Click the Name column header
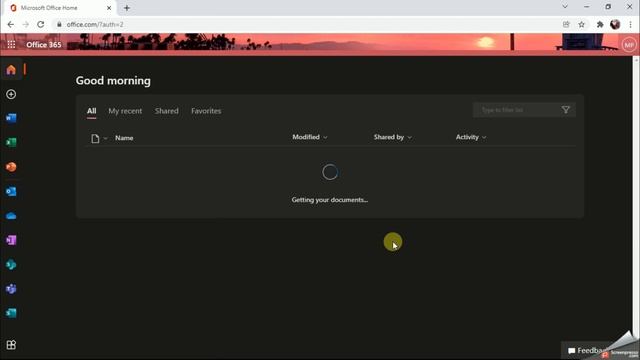 (124, 138)
